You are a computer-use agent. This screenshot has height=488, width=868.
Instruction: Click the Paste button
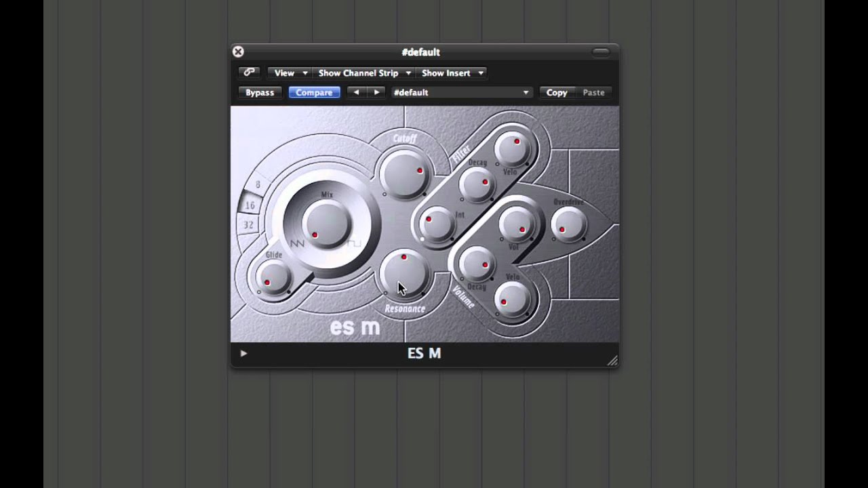click(593, 92)
